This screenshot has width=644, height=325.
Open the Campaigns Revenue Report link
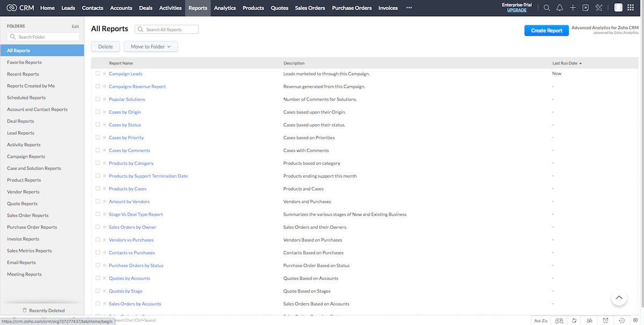(137, 86)
